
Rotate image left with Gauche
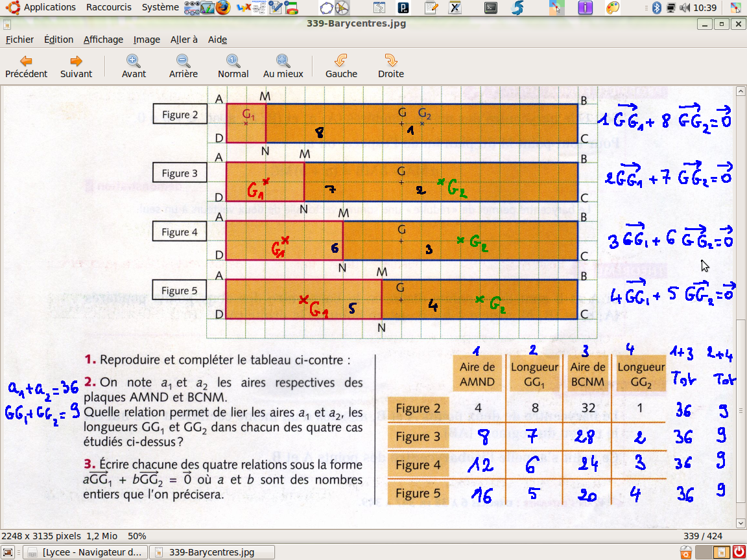(341, 61)
